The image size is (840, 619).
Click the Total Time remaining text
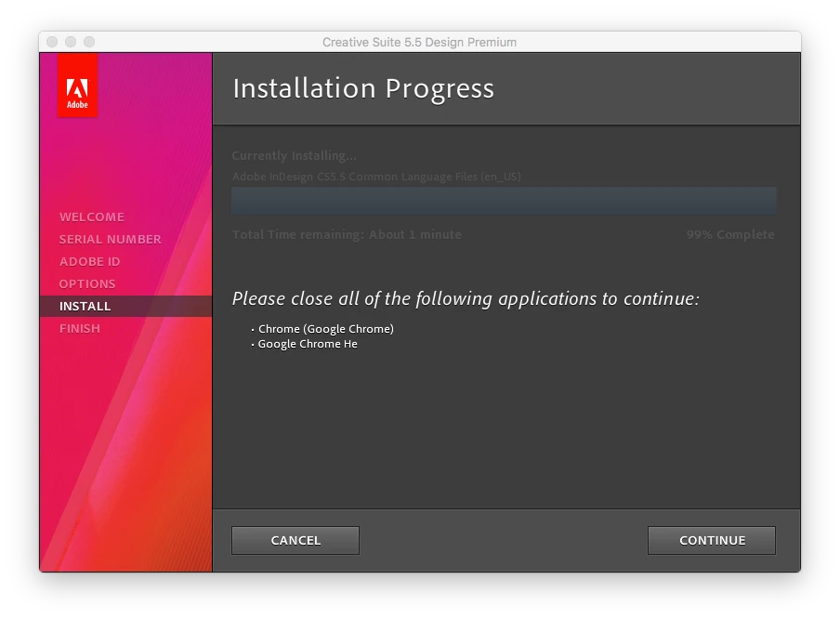(x=347, y=235)
